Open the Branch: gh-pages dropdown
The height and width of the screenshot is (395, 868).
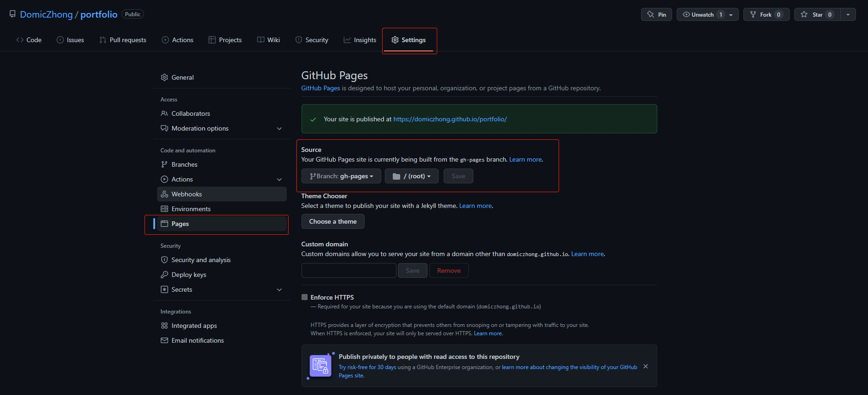(x=341, y=176)
